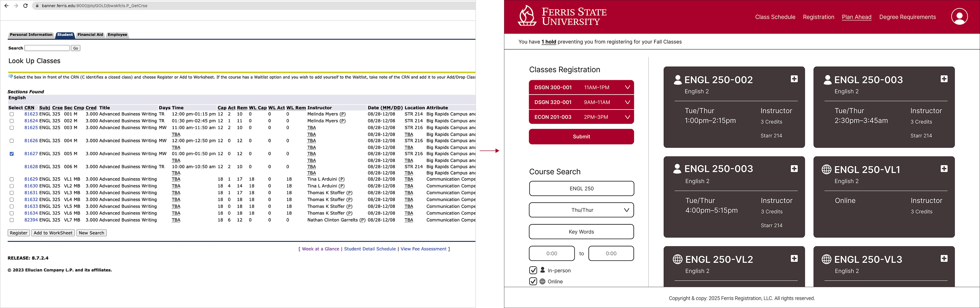Open Plan Ahead in the top navigation
The image size is (980, 308).
point(856,17)
